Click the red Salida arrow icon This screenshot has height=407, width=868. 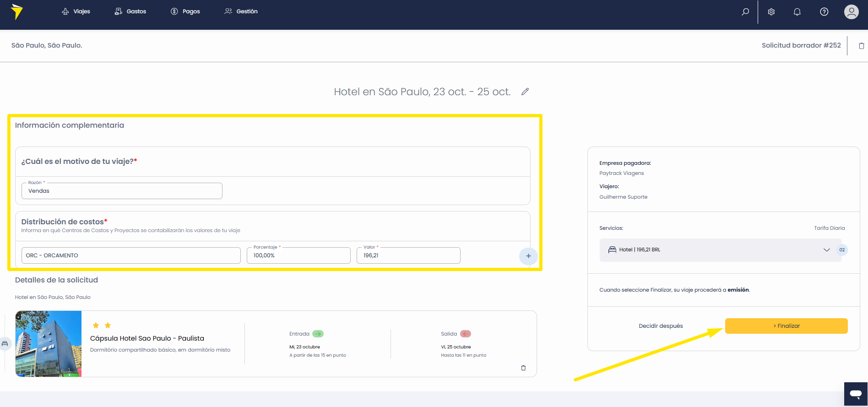pos(466,334)
